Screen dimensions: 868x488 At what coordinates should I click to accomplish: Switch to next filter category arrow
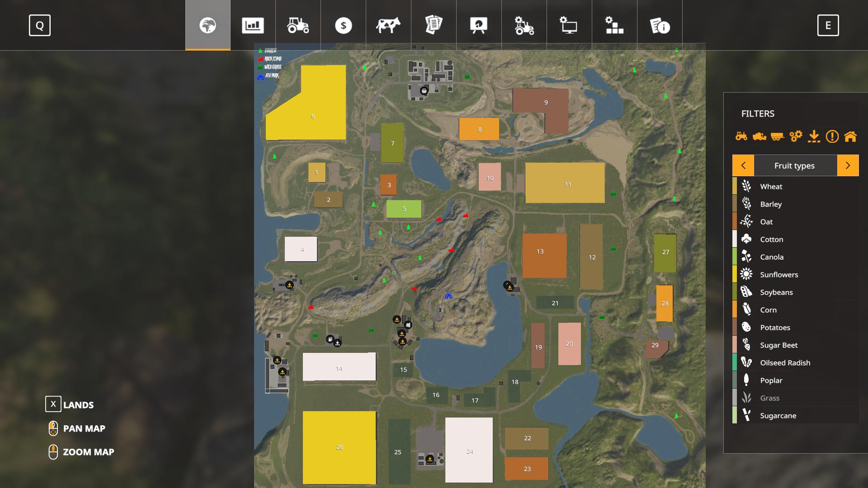848,165
